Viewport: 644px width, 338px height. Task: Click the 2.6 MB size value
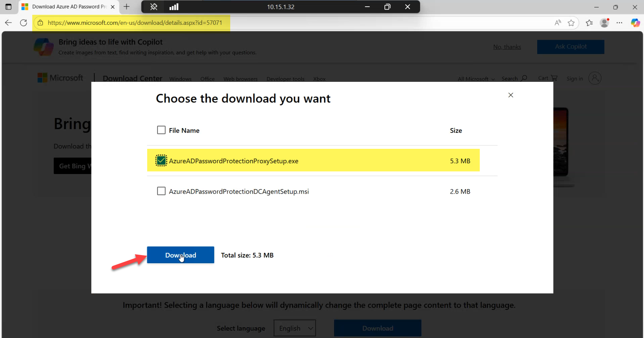(460, 191)
